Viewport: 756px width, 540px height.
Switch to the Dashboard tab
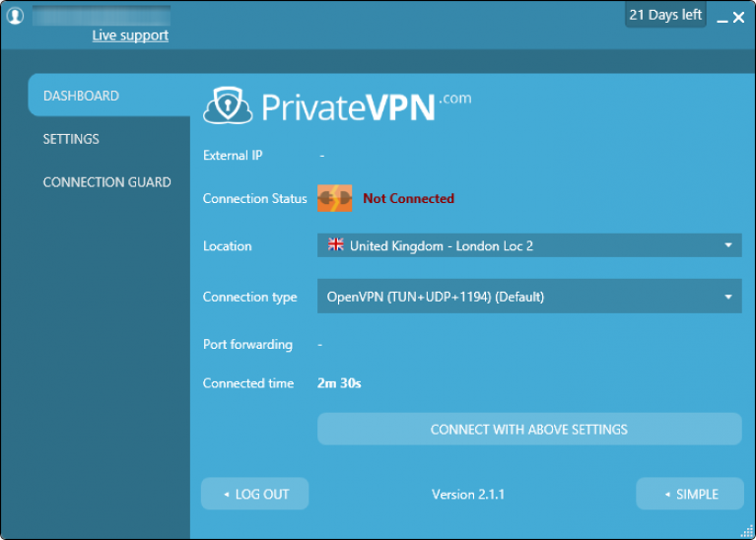[109, 96]
